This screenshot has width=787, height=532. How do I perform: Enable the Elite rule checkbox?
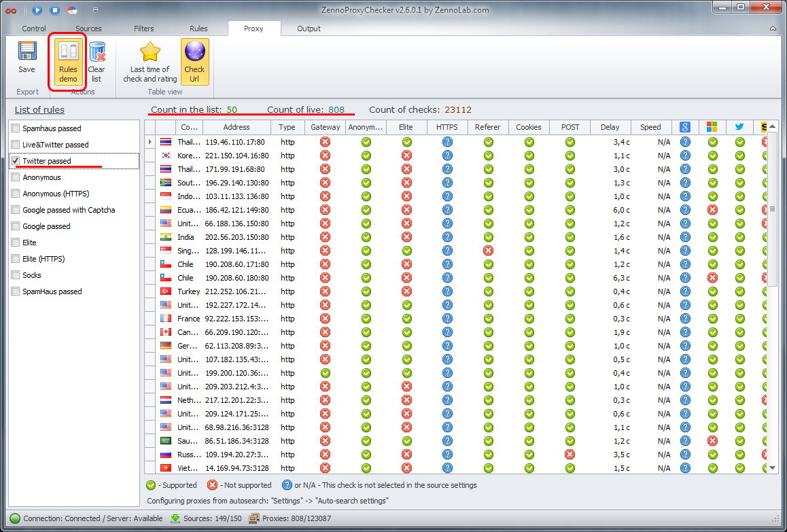(x=16, y=243)
